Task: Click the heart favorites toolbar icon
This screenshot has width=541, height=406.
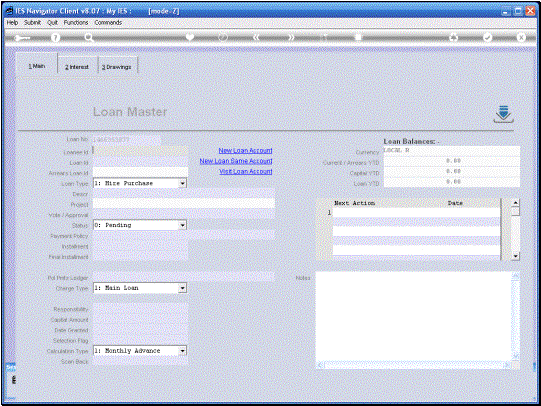Action: [x=190, y=37]
